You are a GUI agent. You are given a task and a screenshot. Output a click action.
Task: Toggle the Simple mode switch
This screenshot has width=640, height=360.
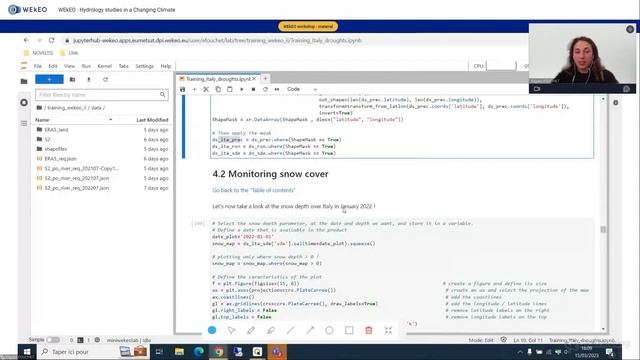coord(53,340)
